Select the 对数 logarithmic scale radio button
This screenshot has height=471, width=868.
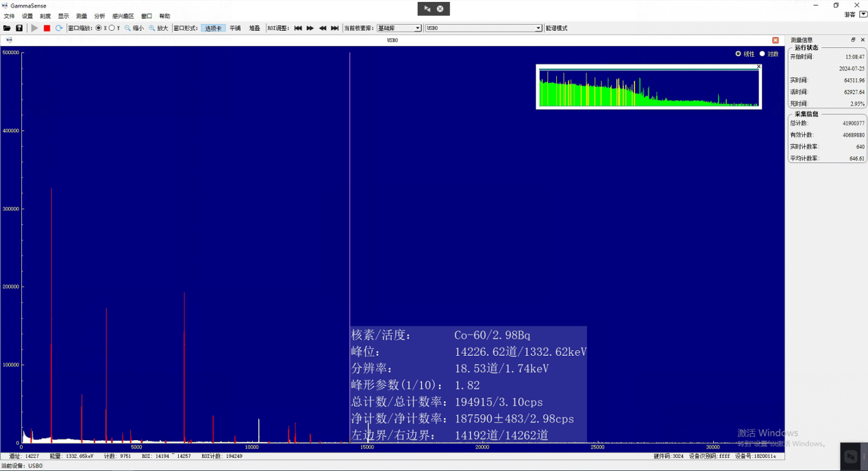pyautogui.click(x=762, y=53)
